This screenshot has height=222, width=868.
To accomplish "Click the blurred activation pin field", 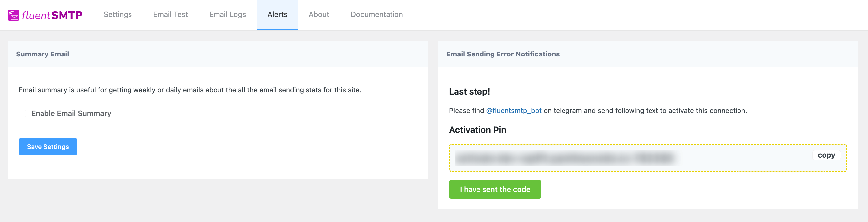I will click(566, 158).
